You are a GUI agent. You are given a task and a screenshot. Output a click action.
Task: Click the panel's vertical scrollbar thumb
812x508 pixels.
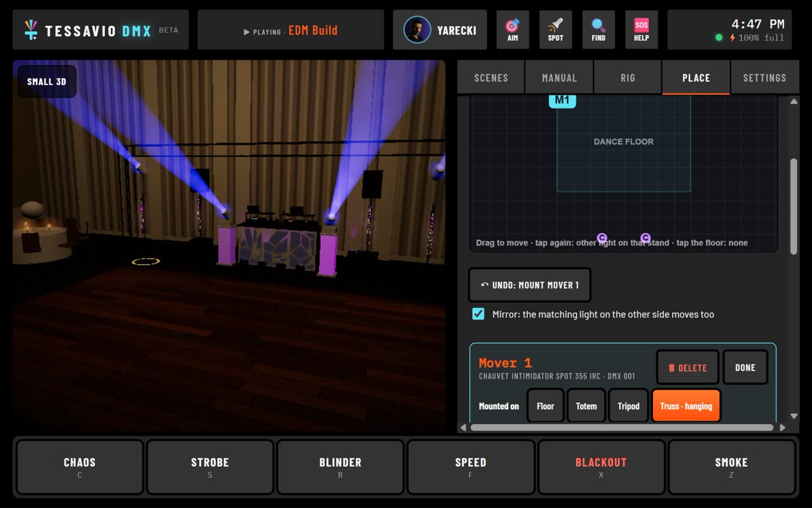click(x=794, y=207)
